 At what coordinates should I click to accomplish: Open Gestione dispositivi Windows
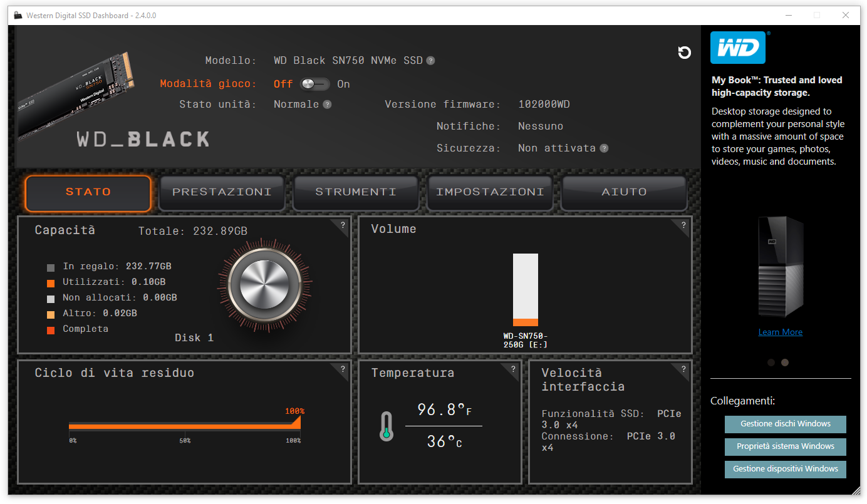tap(786, 469)
